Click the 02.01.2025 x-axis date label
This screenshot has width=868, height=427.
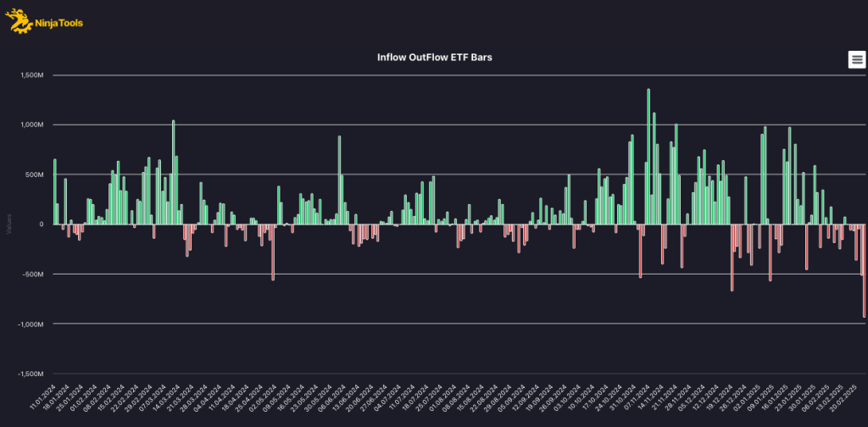tap(746, 397)
